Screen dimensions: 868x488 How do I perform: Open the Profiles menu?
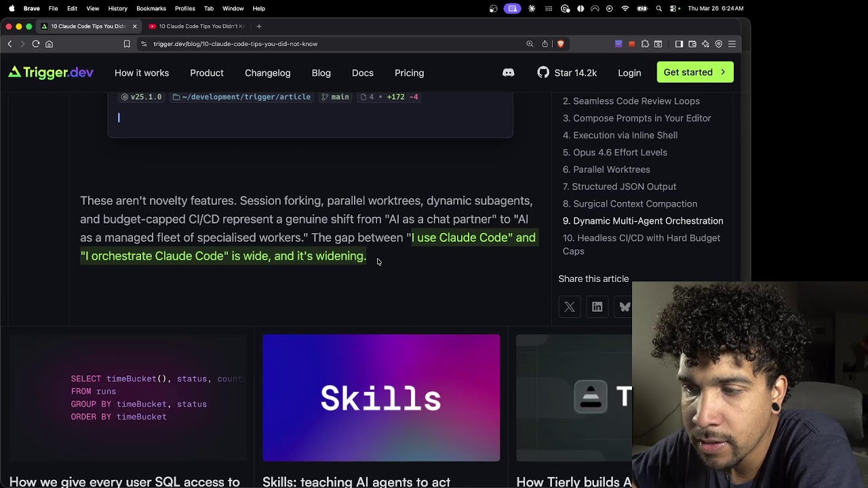click(185, 8)
